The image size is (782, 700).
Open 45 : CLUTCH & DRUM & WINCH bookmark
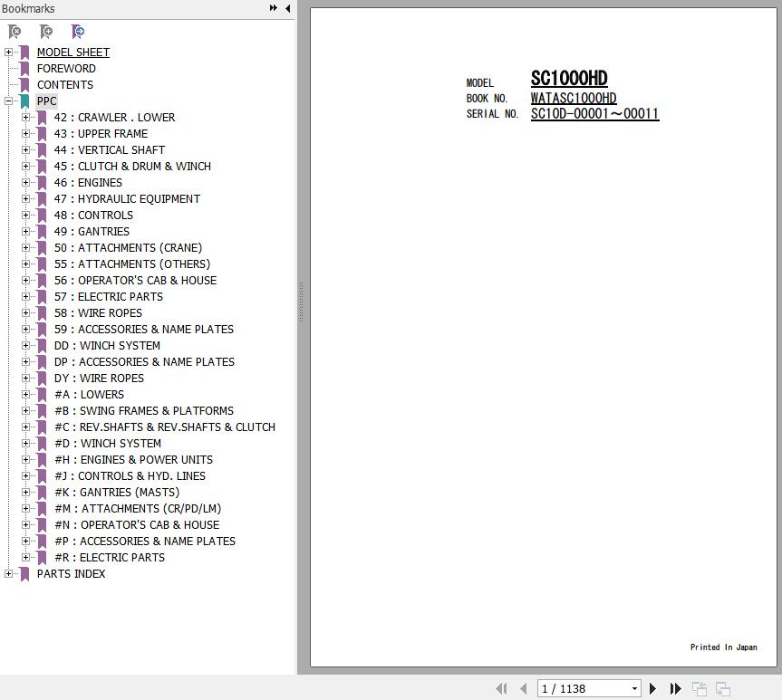[132, 166]
